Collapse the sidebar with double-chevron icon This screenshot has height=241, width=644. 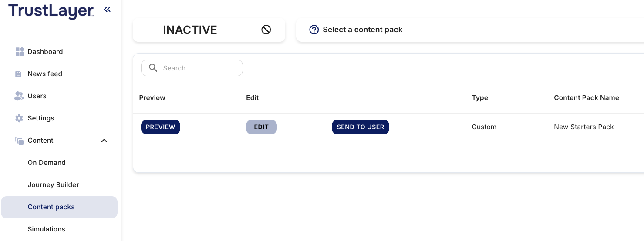[x=107, y=9]
